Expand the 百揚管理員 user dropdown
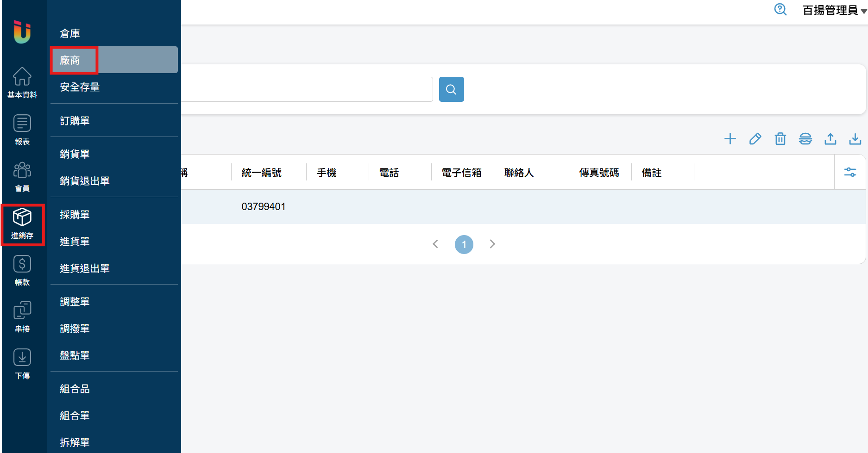This screenshot has height=453, width=868. [x=834, y=10]
